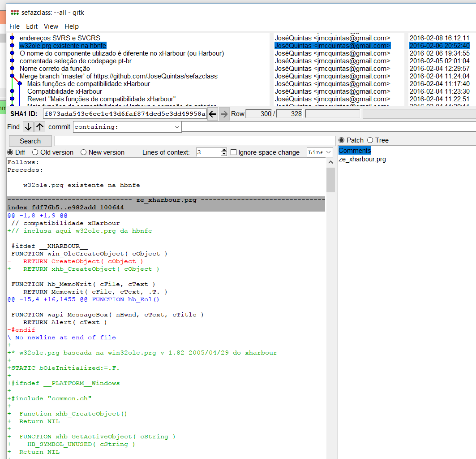Click the Search button

[30, 141]
